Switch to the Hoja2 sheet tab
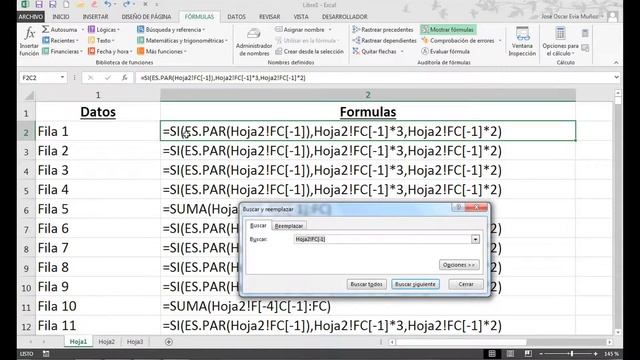This screenshot has height=360, width=640. click(107, 342)
